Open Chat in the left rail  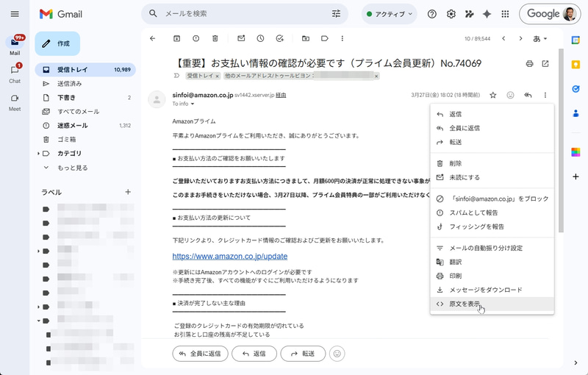[15, 73]
